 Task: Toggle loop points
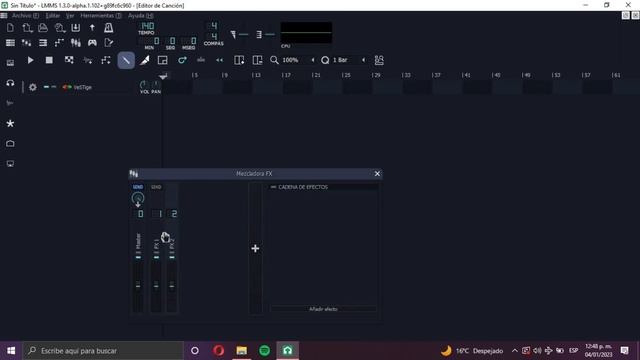pyautogui.click(x=182, y=60)
